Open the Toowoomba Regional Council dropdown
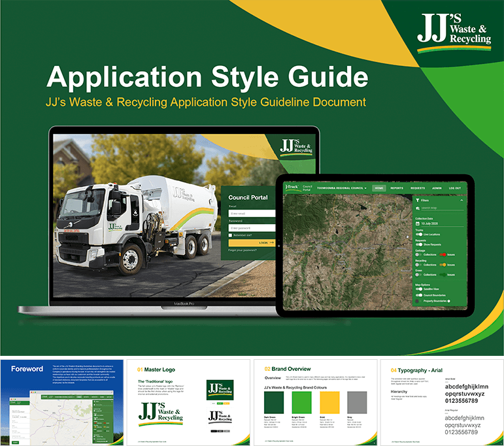Image resolution: width=504 pixels, height=446 pixels. point(341,188)
